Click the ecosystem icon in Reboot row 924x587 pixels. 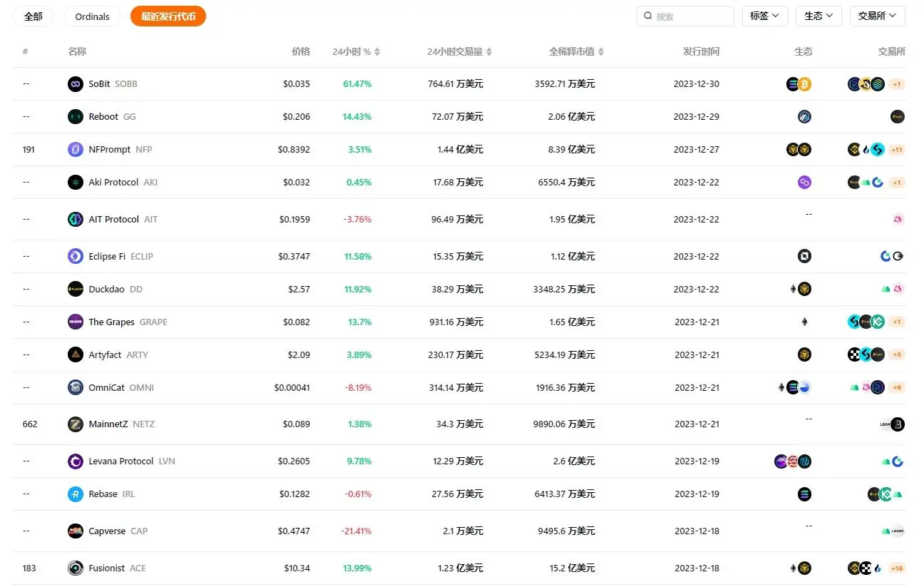point(805,117)
